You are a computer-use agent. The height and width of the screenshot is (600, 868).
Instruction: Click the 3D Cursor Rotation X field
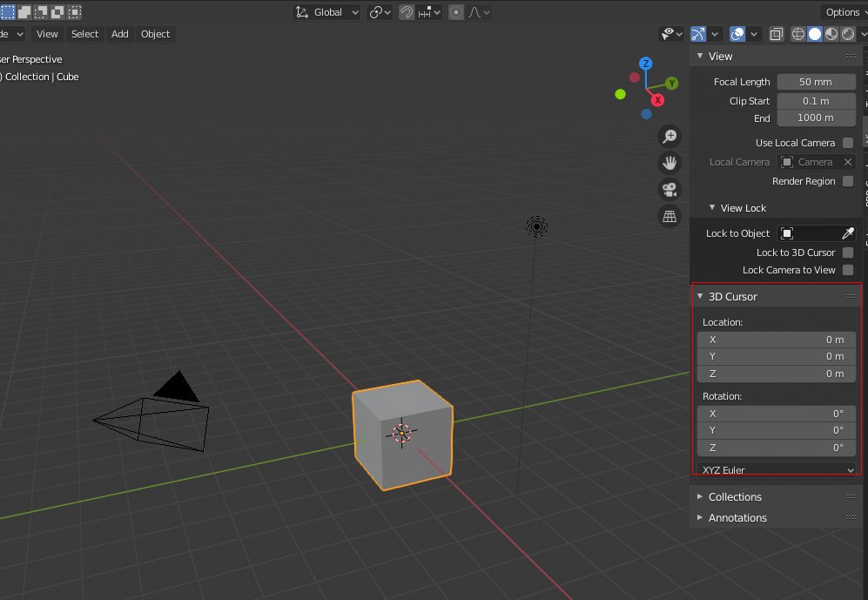[776, 414]
